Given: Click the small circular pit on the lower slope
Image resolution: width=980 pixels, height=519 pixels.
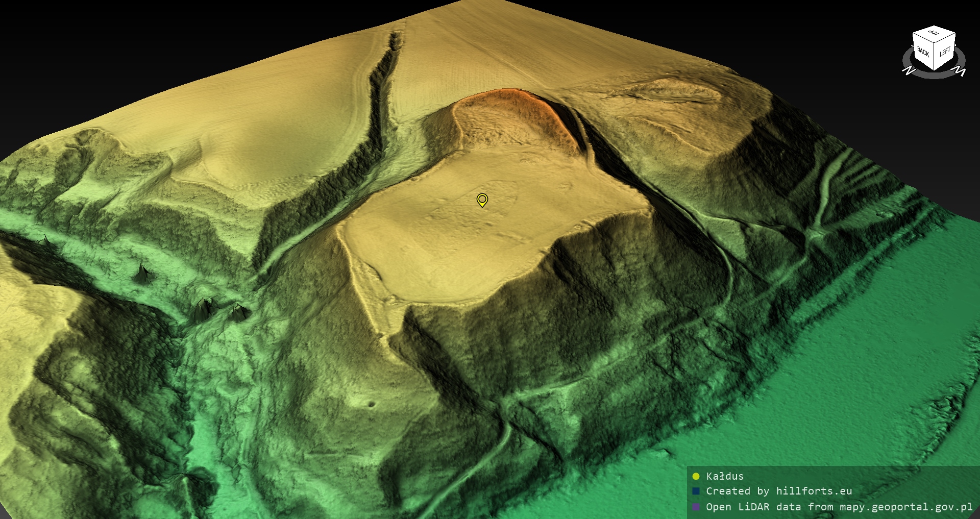Looking at the screenshot, I should (x=372, y=405).
